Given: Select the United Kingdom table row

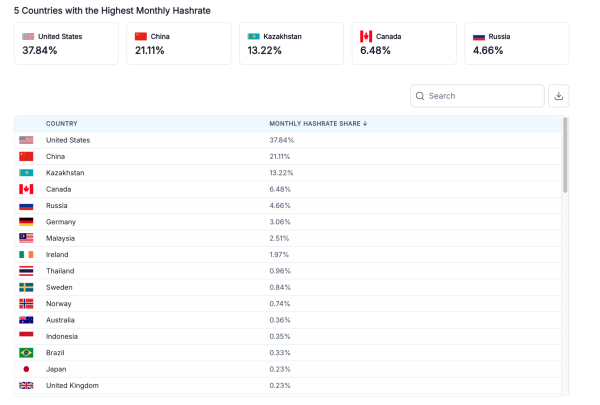Looking at the screenshot, I should point(288,385).
